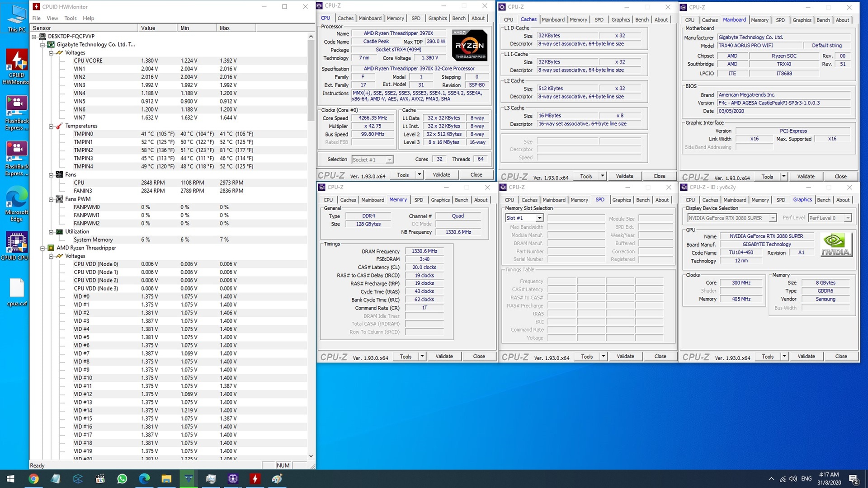
Task: Click the Ryzen Threadripper logo in CPU-Z
Action: pos(470,45)
